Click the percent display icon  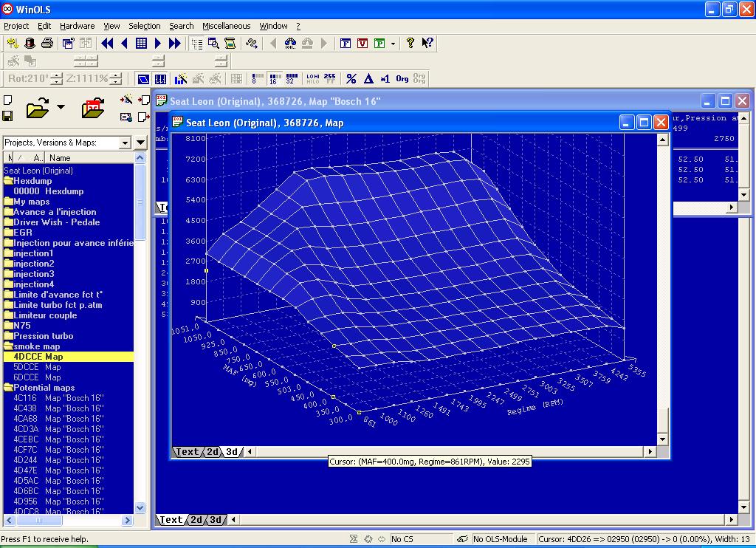pos(351,78)
